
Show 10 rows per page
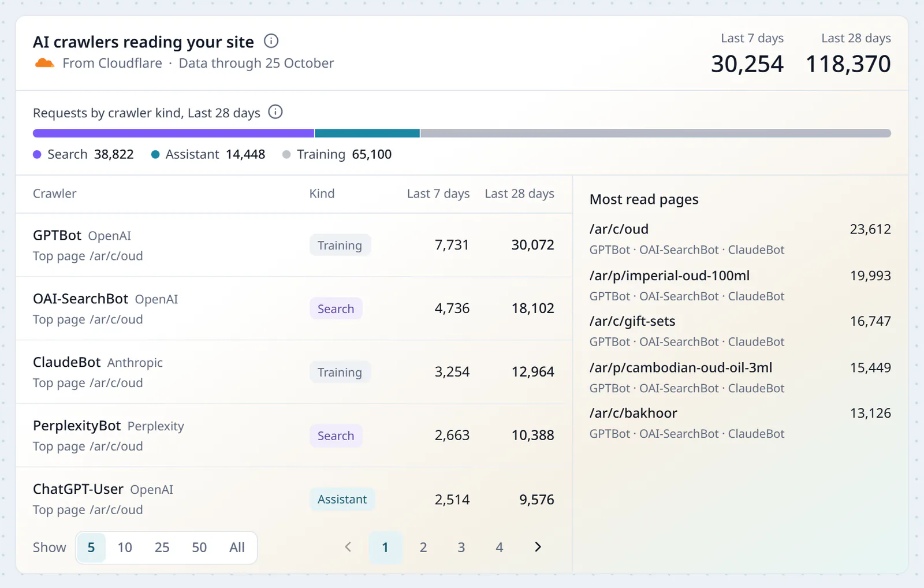coord(125,548)
